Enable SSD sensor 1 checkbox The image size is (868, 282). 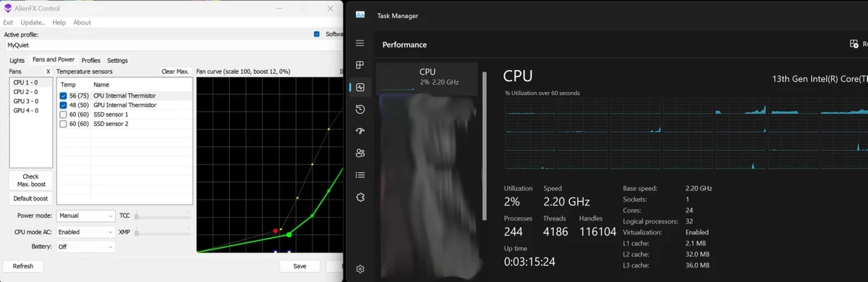64,114
